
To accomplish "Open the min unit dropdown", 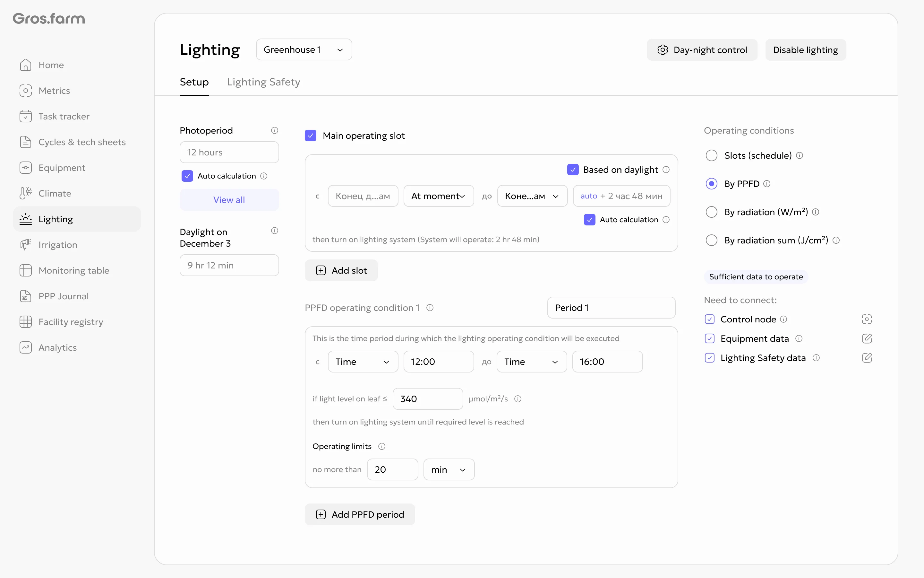I will [449, 469].
